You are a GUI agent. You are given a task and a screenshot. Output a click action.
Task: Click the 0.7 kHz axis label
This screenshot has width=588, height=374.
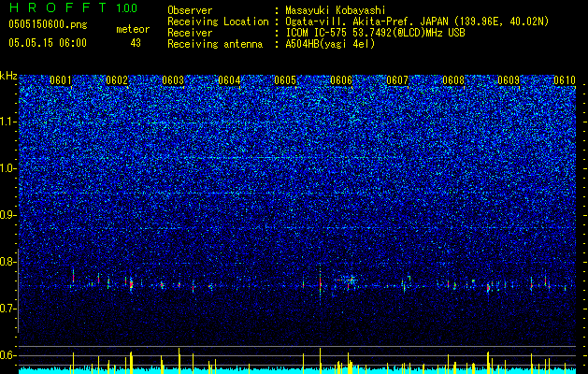pyautogui.click(x=8, y=309)
